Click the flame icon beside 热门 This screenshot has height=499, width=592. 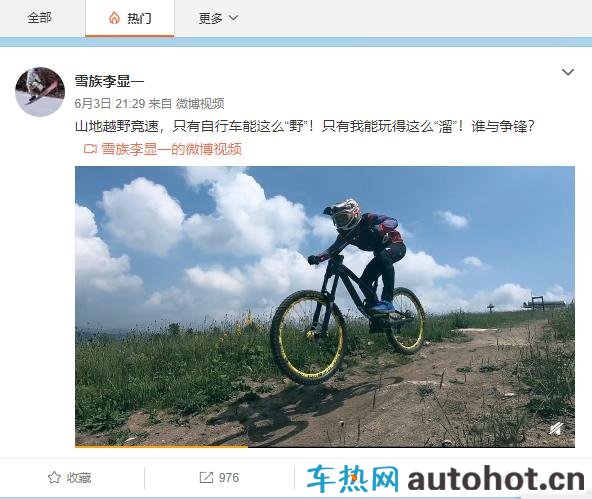tap(114, 18)
